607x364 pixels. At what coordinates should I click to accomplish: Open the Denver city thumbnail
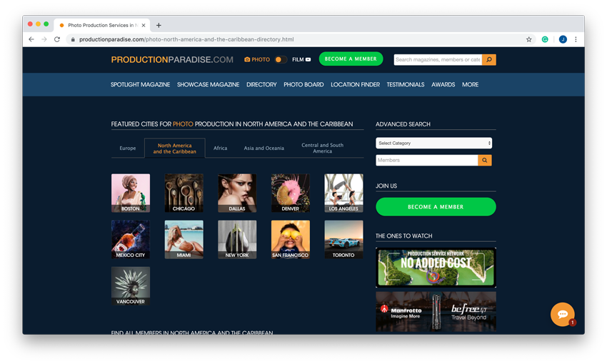[x=291, y=193]
